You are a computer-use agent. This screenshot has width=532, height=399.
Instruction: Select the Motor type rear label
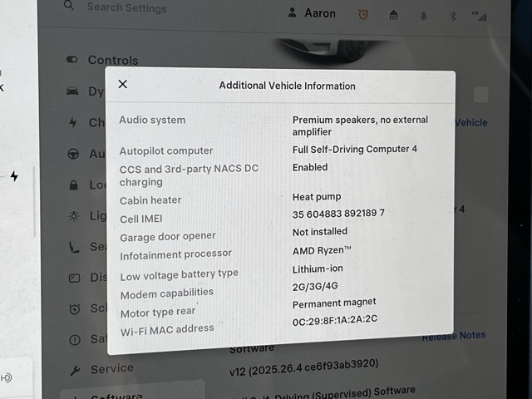pyautogui.click(x=158, y=313)
